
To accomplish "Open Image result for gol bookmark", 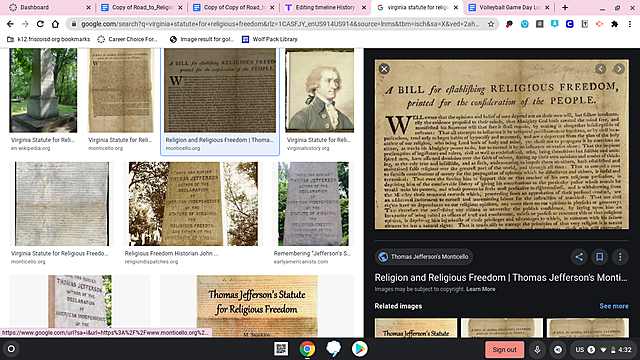I will coord(202,39).
